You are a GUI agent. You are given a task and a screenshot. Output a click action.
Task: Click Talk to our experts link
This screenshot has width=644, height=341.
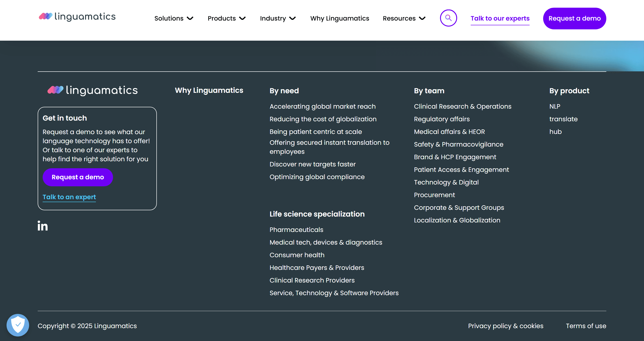(x=500, y=18)
